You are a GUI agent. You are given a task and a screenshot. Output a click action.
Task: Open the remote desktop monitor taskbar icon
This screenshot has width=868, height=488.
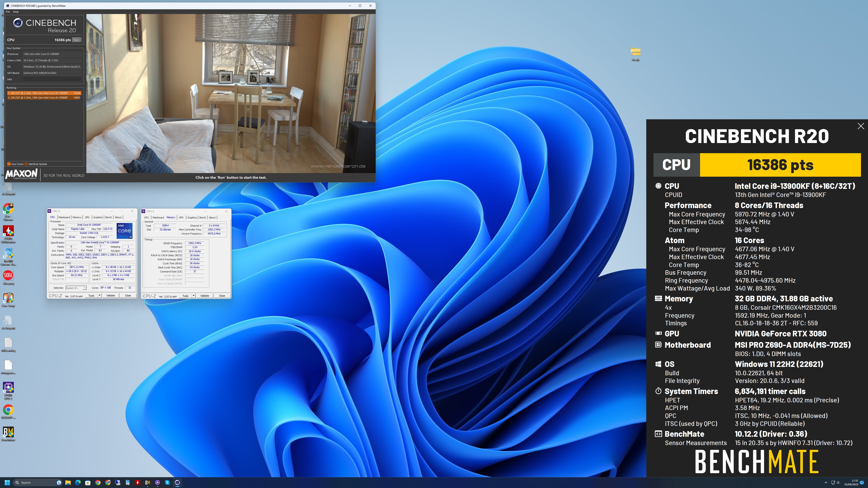pos(118,483)
